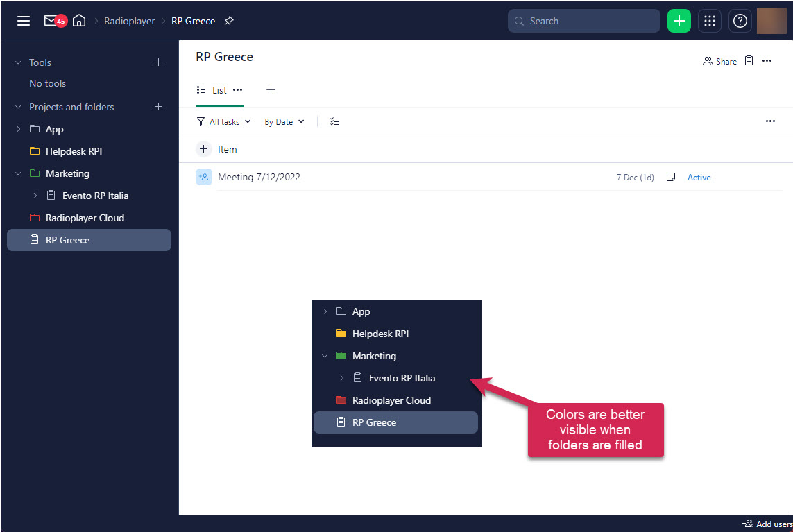Image resolution: width=793 pixels, height=532 pixels.
Task: Click the Share button
Action: pos(719,61)
